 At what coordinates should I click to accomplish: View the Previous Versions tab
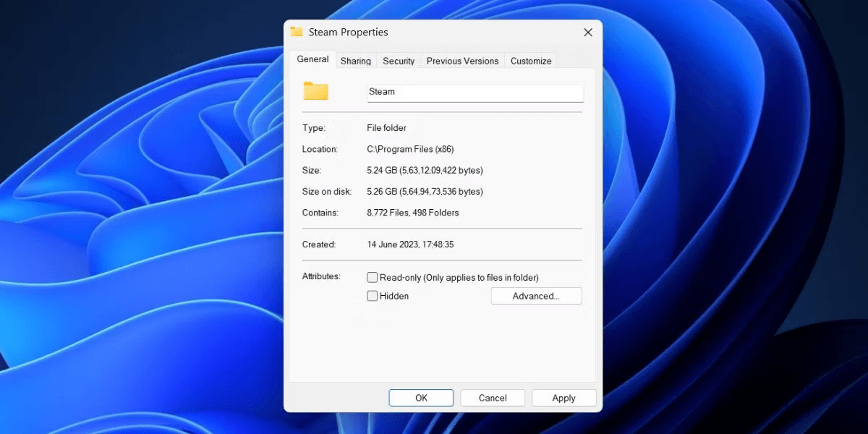coord(461,61)
